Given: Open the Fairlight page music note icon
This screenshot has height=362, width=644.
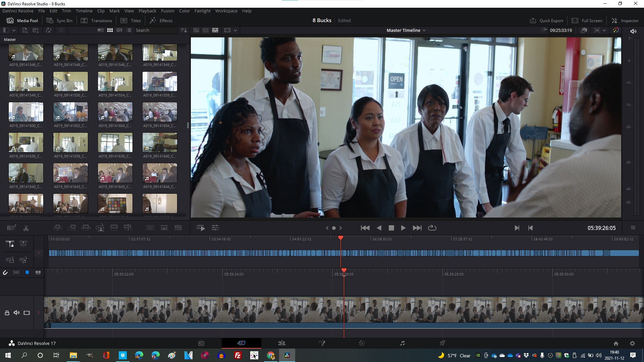Looking at the screenshot, I should (402, 343).
